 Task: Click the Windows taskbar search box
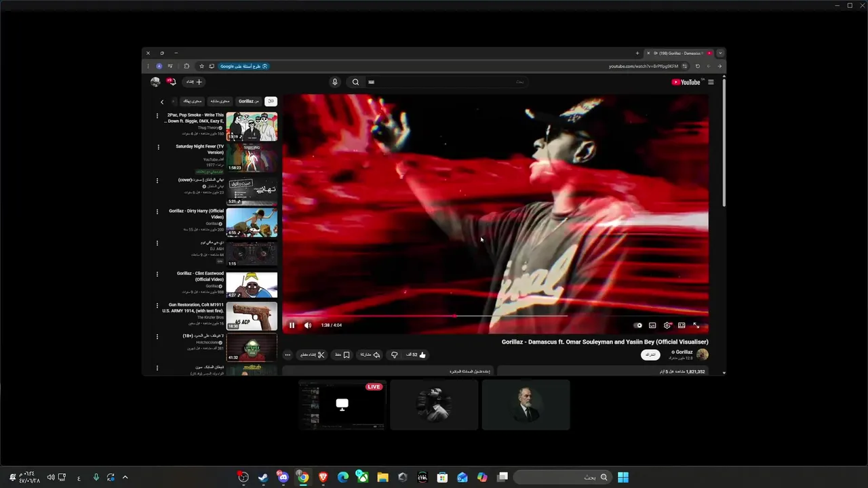[x=562, y=477]
